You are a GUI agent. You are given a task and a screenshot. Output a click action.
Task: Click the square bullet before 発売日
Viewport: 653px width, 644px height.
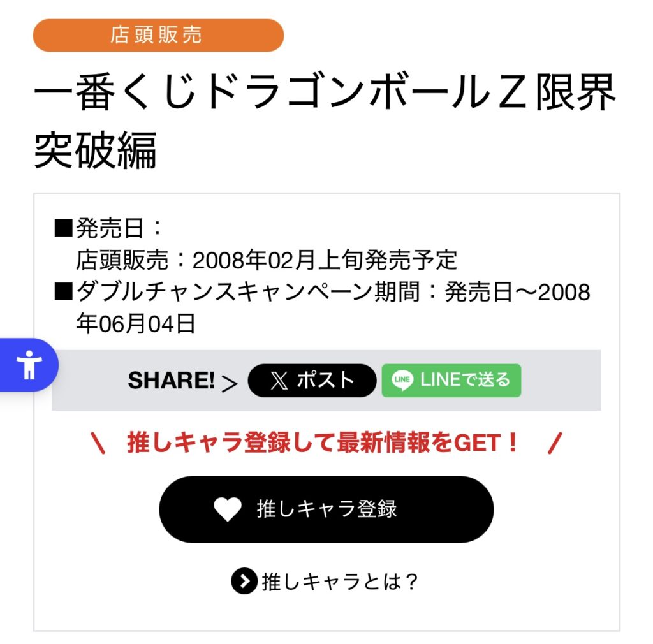tap(63, 228)
